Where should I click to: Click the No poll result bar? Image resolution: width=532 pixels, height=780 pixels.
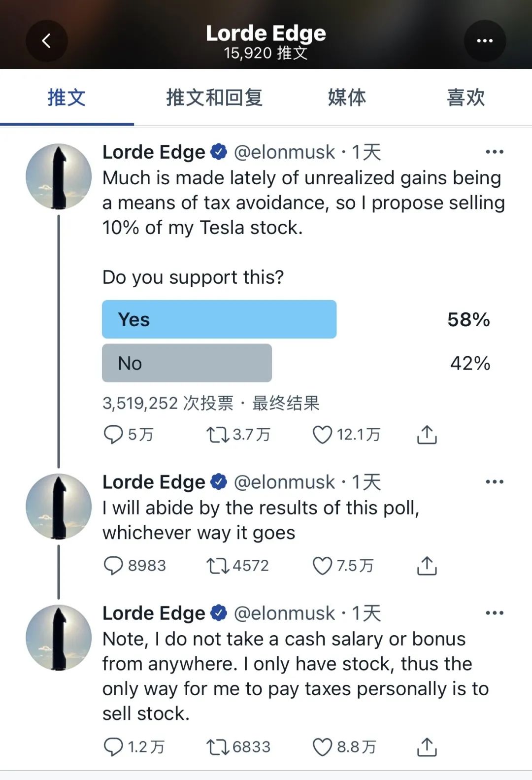tap(186, 363)
